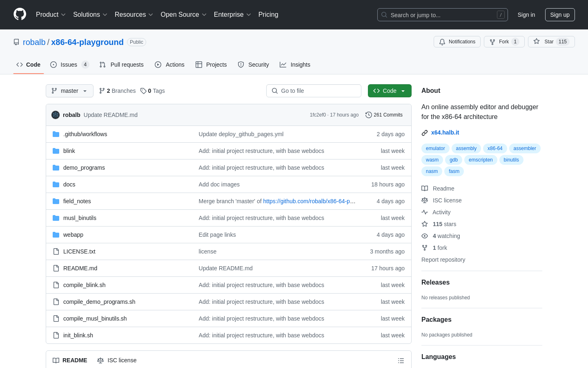The image size is (588, 368).
Task: Click the init_blink.sh file icon
Action: (56, 335)
